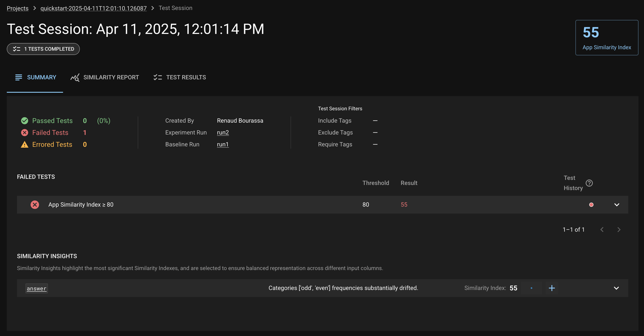The width and height of the screenshot is (644, 336).
Task: Click the green Passed Tests checkmark icon
Action: [x=25, y=120]
